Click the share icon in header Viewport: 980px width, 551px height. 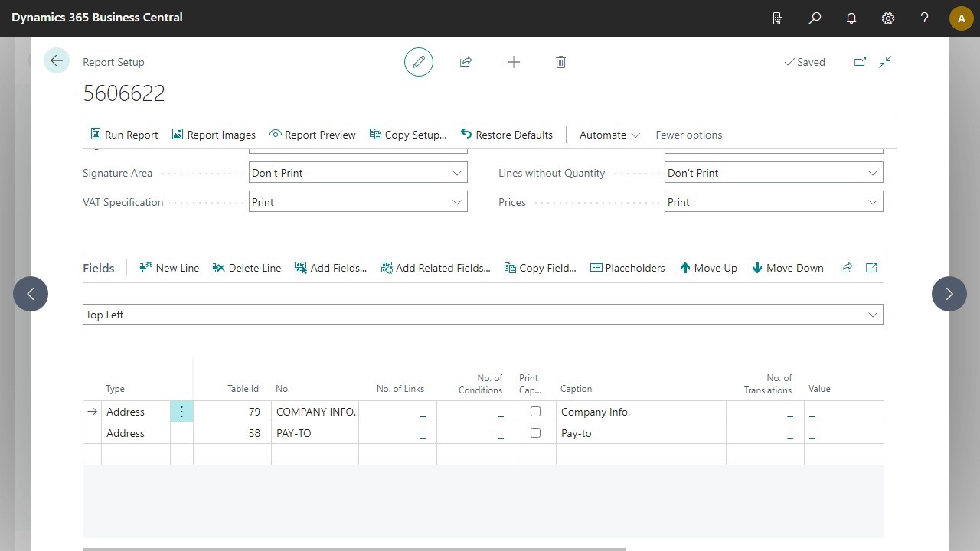[465, 62]
